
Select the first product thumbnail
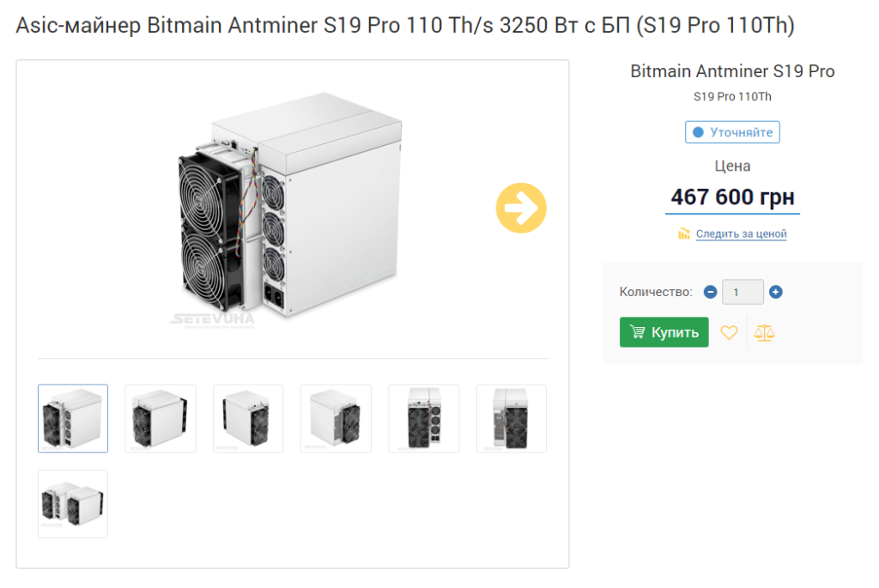[x=73, y=418]
